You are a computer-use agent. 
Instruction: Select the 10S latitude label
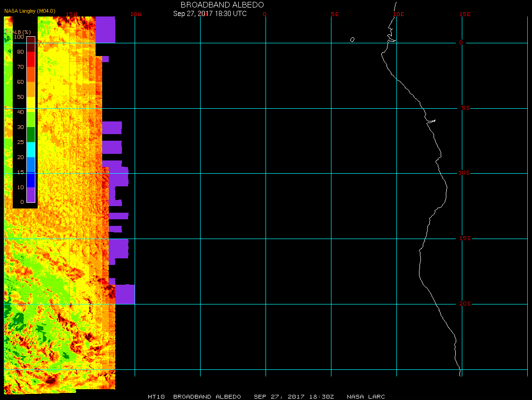pyautogui.click(x=464, y=173)
